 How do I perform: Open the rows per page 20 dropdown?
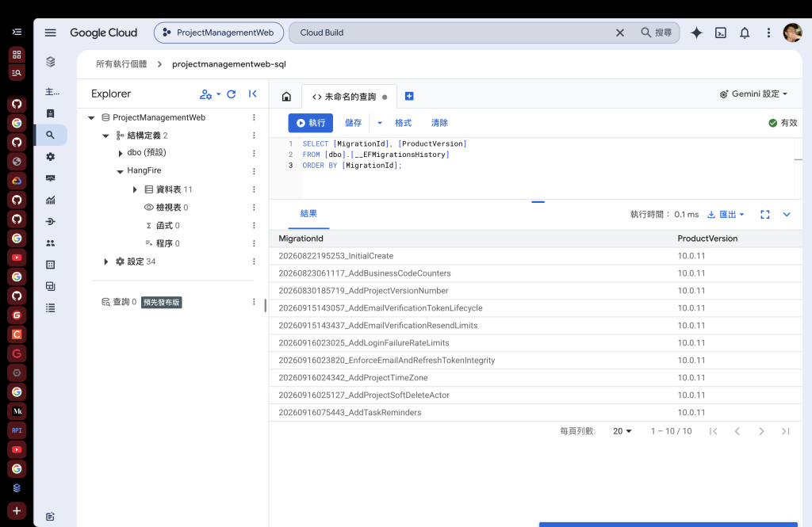point(622,431)
